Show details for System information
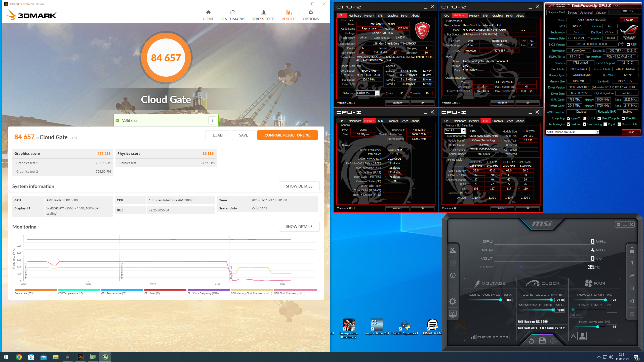The image size is (644, 362). click(x=299, y=186)
